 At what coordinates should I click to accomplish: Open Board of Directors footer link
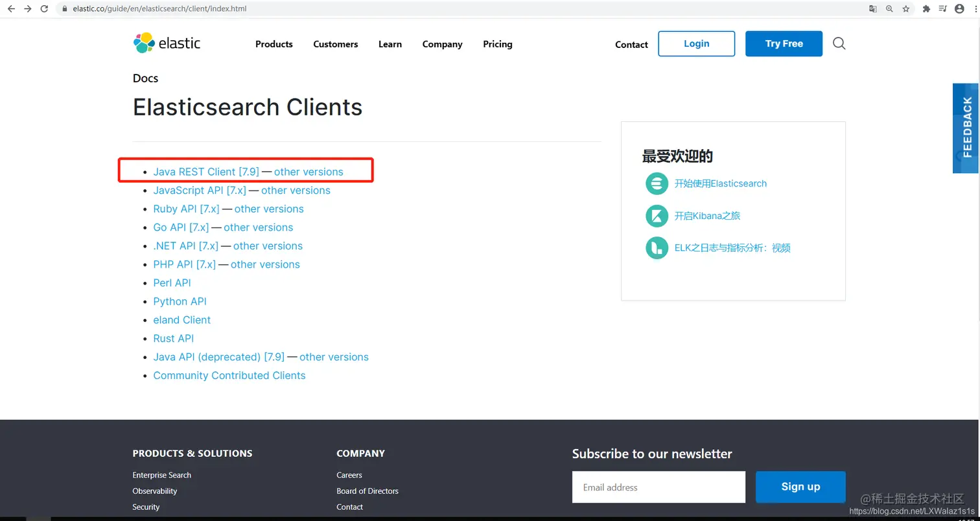point(367,491)
